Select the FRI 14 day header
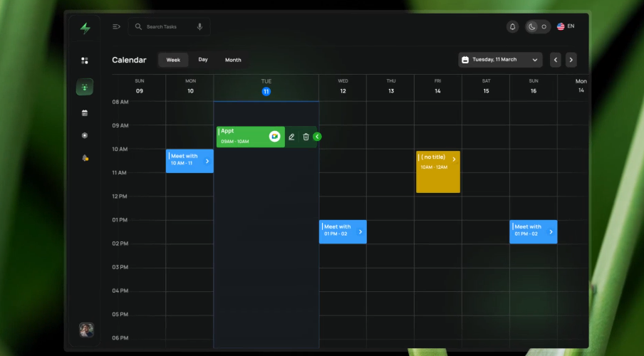The width and height of the screenshot is (644, 356). click(x=438, y=86)
